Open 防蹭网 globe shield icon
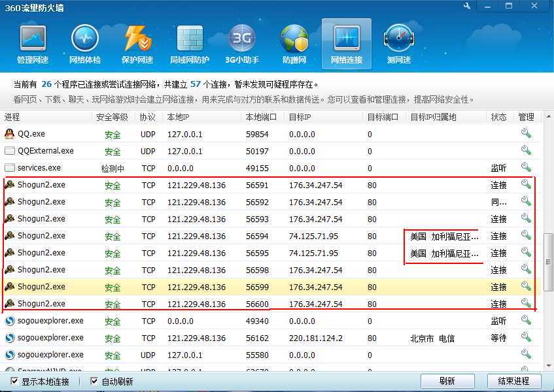Screen dimensions: 554x392 coord(294,44)
